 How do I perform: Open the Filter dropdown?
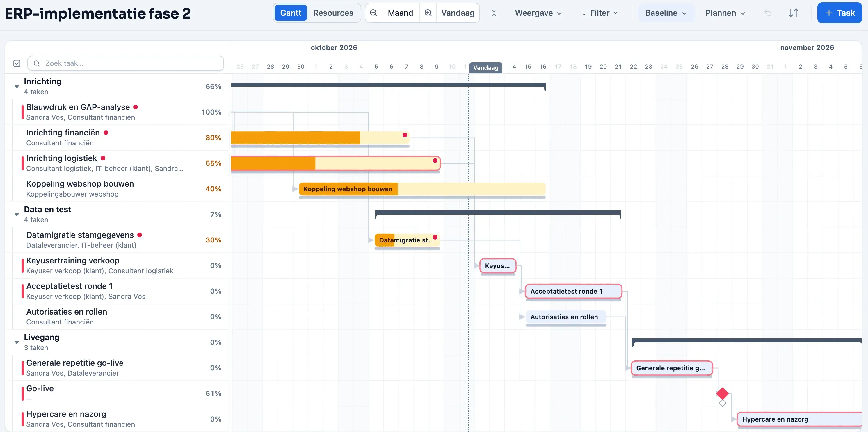click(x=600, y=13)
